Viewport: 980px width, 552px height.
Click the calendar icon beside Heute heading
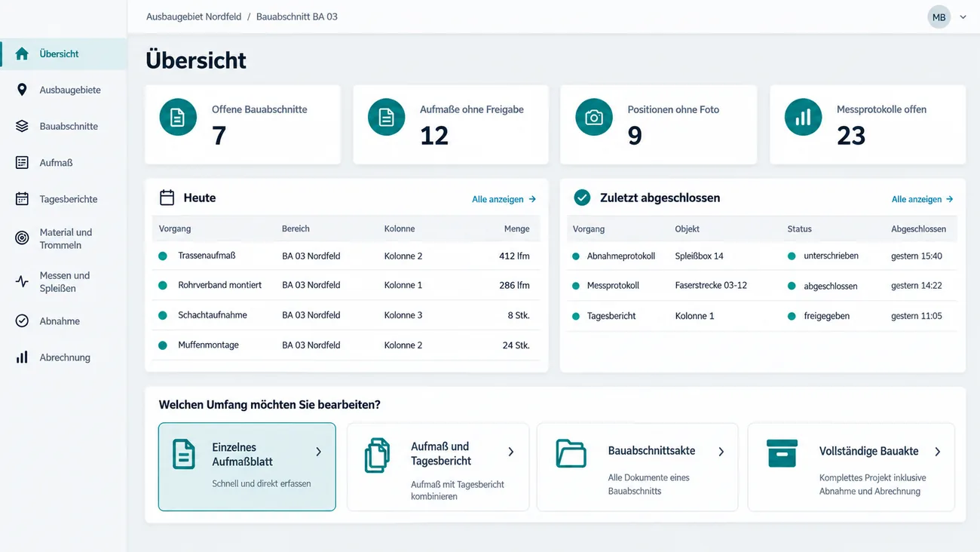[x=167, y=198]
